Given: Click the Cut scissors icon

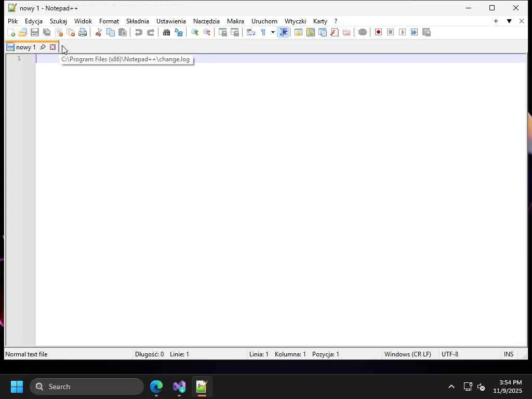Looking at the screenshot, I should coord(98,33).
